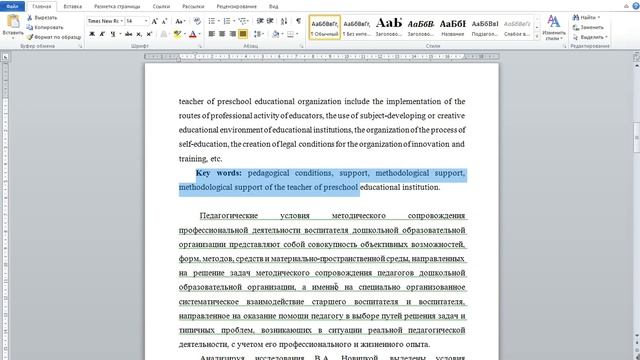Apply the Слабое выделение style
The width and height of the screenshot is (640, 360).
coord(517,27)
